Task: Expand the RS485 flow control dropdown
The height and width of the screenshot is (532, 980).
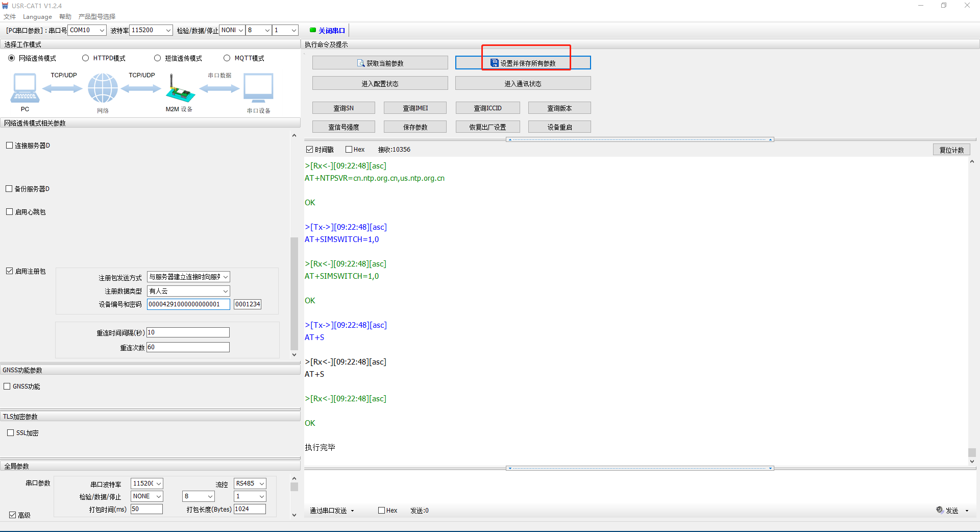Action: [250, 483]
